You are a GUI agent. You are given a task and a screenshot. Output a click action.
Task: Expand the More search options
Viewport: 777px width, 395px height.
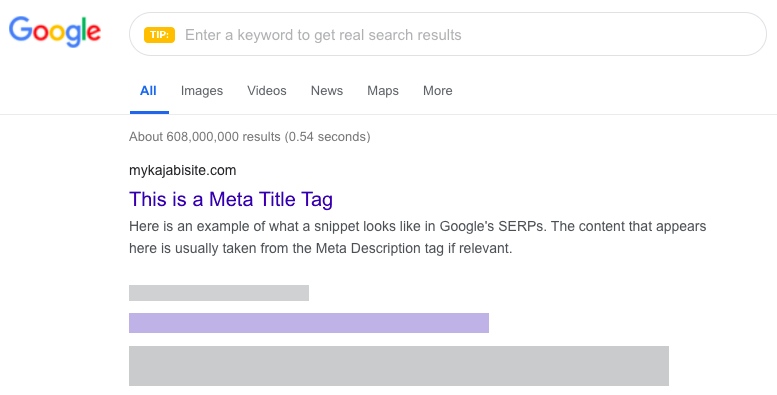pyautogui.click(x=438, y=91)
